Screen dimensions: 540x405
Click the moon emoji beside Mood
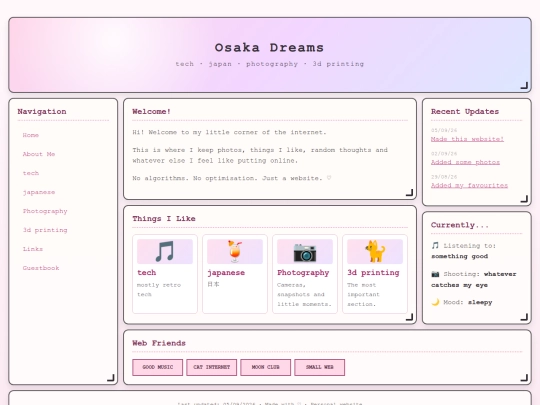tap(435, 302)
